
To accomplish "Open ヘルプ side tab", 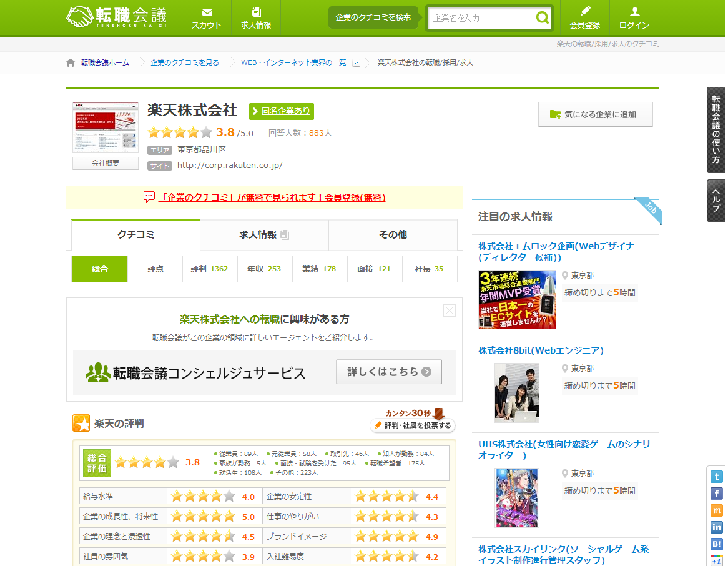I will pos(716,201).
